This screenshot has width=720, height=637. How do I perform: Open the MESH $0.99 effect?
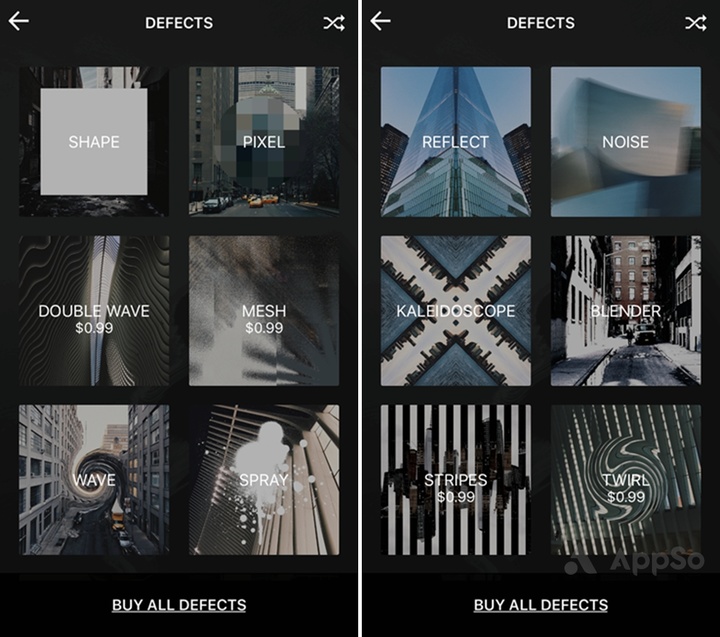(x=264, y=311)
